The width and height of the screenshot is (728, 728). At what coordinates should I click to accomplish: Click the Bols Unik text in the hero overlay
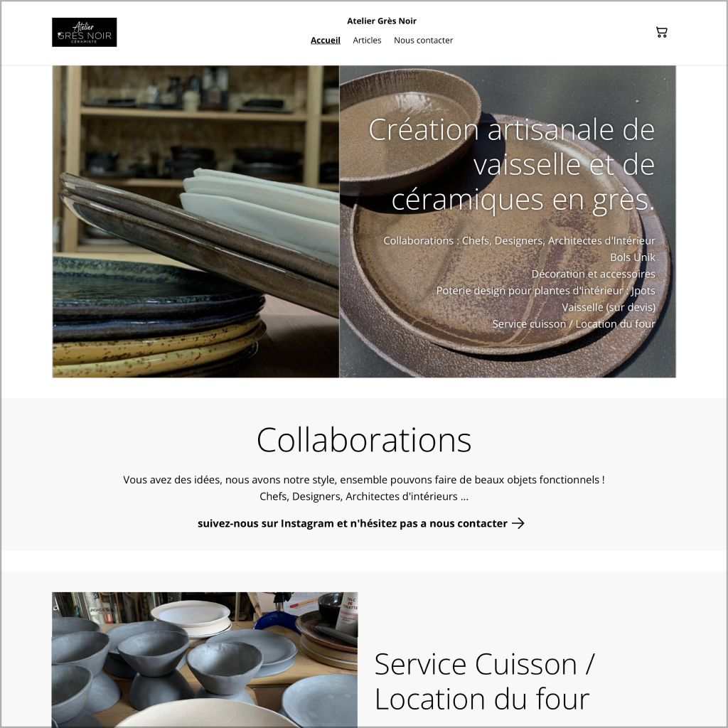(x=634, y=257)
